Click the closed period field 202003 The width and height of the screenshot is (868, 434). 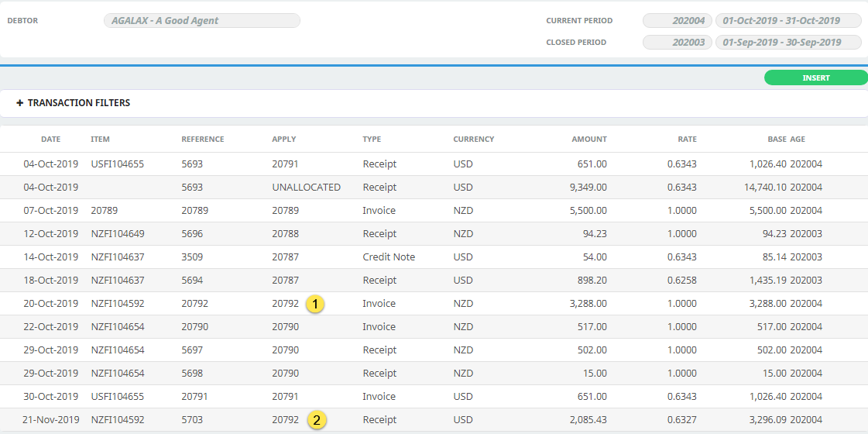point(677,42)
